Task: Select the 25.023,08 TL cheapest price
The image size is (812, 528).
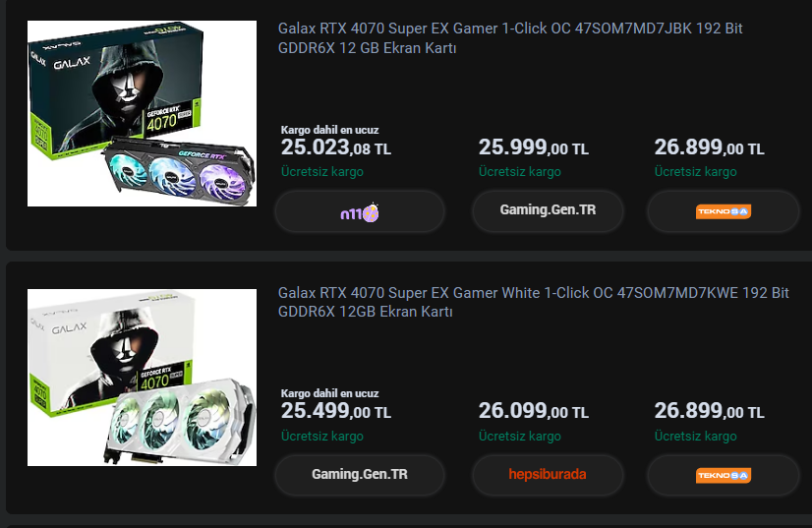Action: (x=336, y=148)
